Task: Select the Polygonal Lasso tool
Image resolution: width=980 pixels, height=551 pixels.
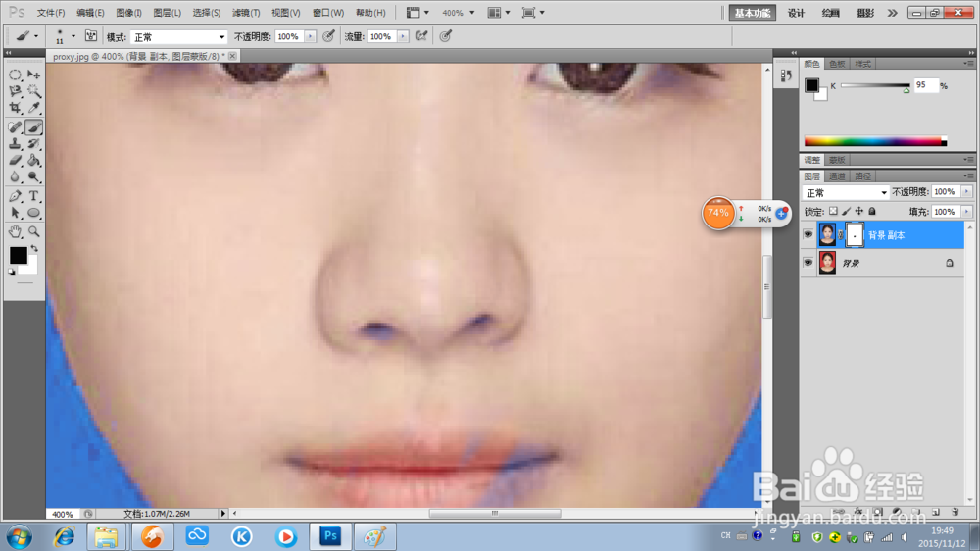Action: point(15,91)
